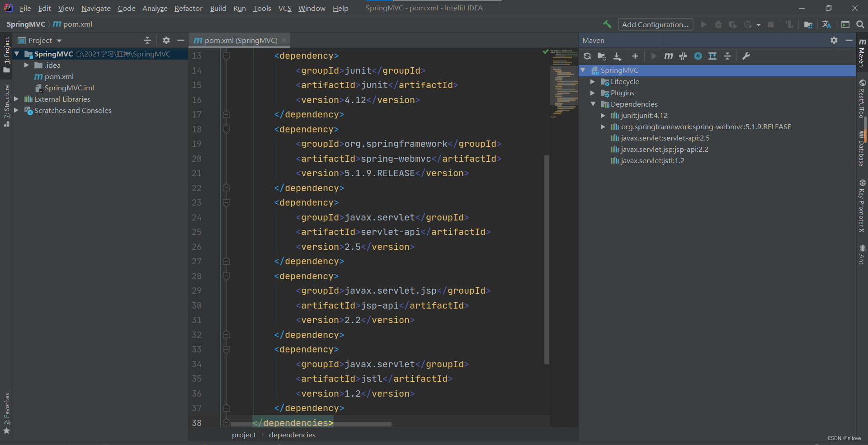Toggle the Structure side tool window
Viewport: 868px width, 445px height.
click(x=6, y=105)
